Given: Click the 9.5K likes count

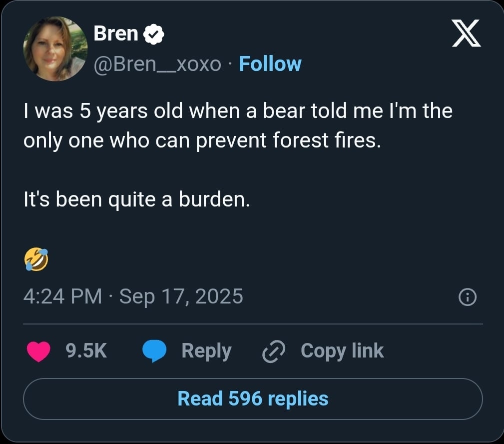Looking at the screenshot, I should click(86, 350).
